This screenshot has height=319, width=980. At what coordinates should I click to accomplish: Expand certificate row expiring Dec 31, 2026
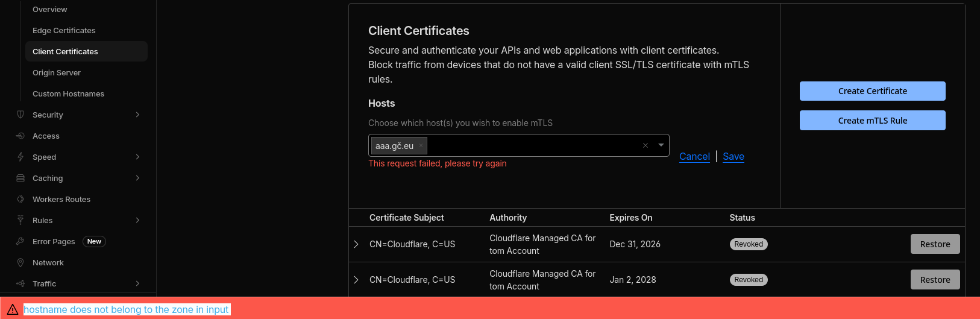coord(356,244)
